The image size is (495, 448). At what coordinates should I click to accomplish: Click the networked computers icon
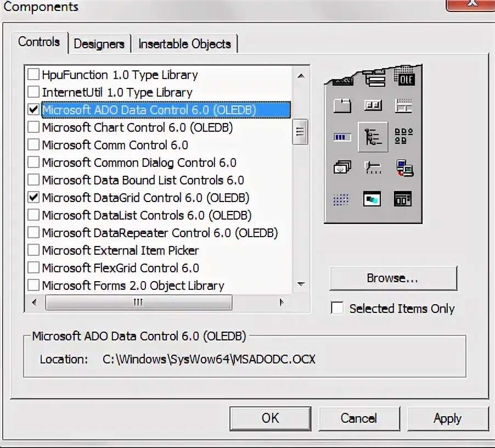404,167
